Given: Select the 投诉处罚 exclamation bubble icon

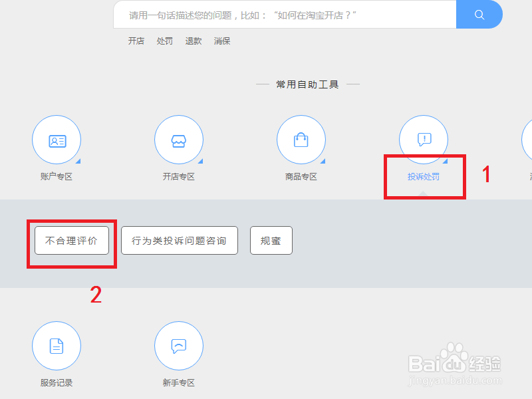Looking at the screenshot, I should [424, 139].
